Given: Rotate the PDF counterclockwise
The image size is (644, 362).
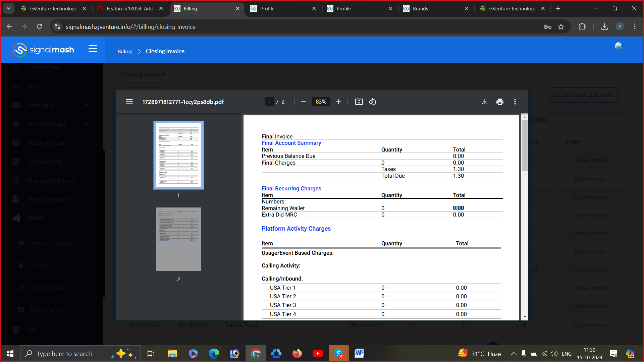Looking at the screenshot, I should point(372,102).
